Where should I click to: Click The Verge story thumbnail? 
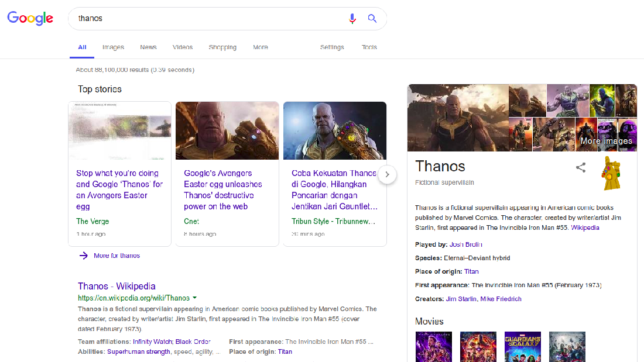[120, 131]
